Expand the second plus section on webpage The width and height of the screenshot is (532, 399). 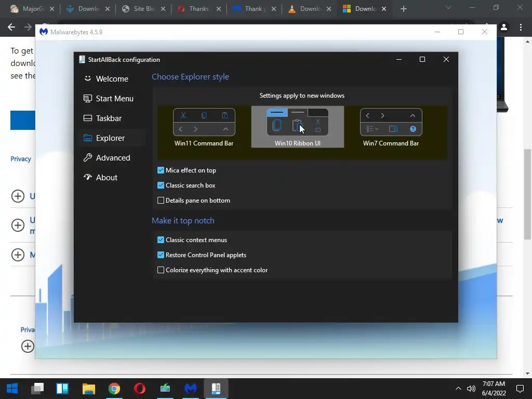point(18,225)
